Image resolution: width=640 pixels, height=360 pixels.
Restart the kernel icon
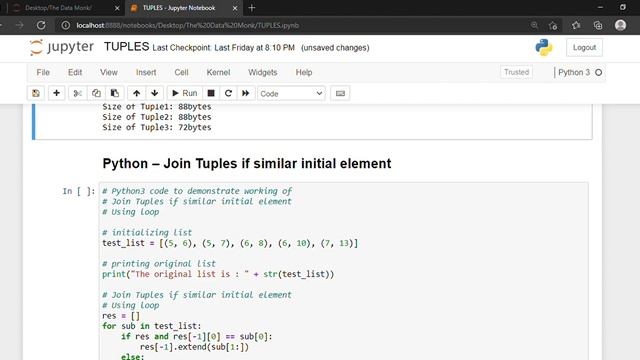pyautogui.click(x=228, y=93)
